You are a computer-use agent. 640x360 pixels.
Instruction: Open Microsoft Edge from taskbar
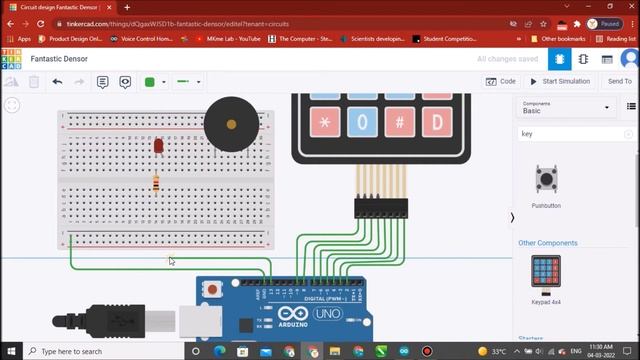[x=220, y=351]
